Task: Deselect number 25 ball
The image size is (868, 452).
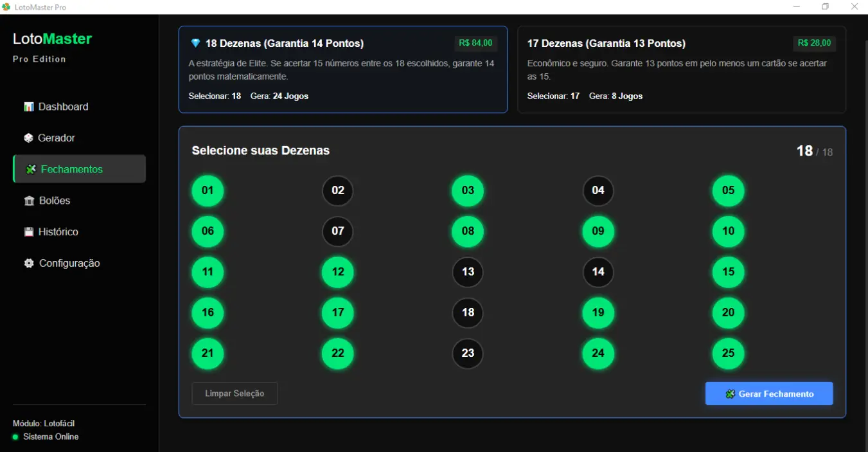Action: coord(728,353)
